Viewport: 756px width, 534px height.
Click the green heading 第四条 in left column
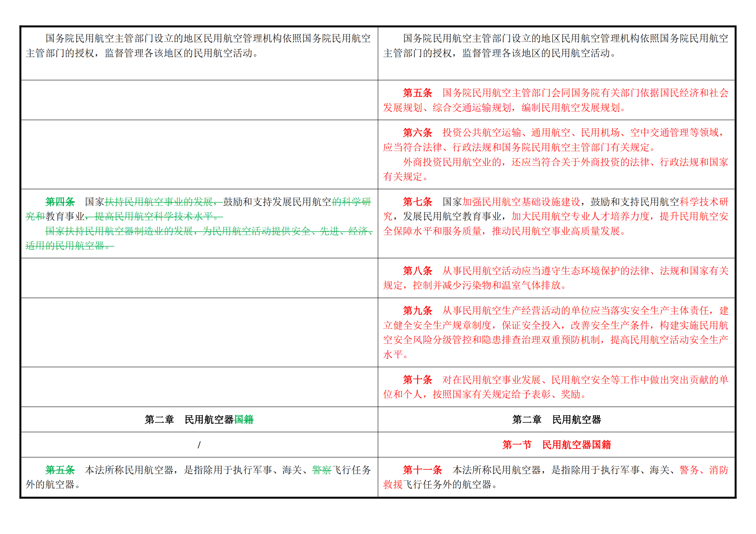pos(60,202)
